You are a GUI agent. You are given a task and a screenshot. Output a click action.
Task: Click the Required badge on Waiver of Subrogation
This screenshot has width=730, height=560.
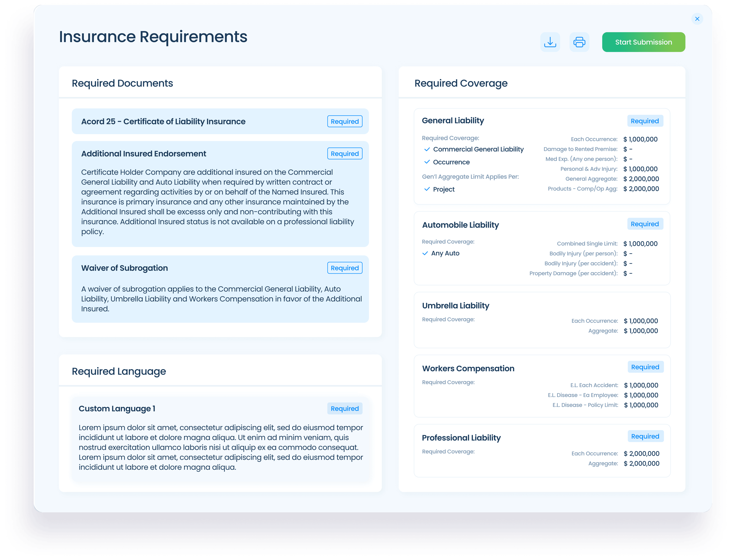(x=345, y=268)
